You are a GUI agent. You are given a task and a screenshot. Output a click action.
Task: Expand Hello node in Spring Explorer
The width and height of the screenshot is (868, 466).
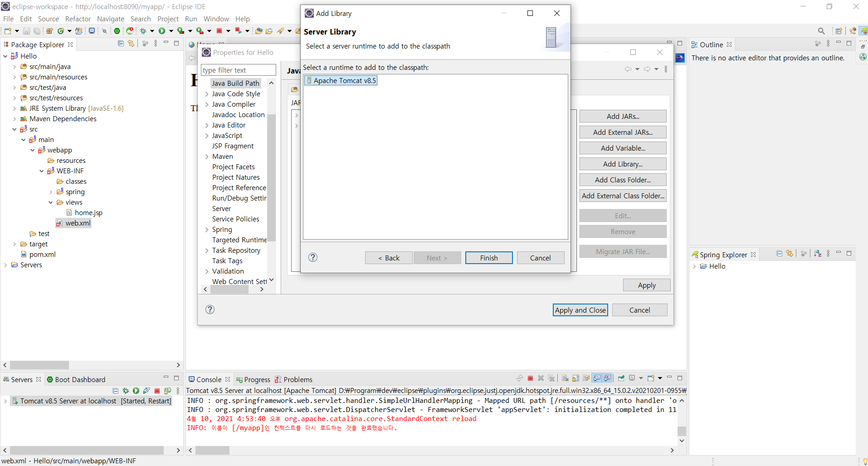694,266
